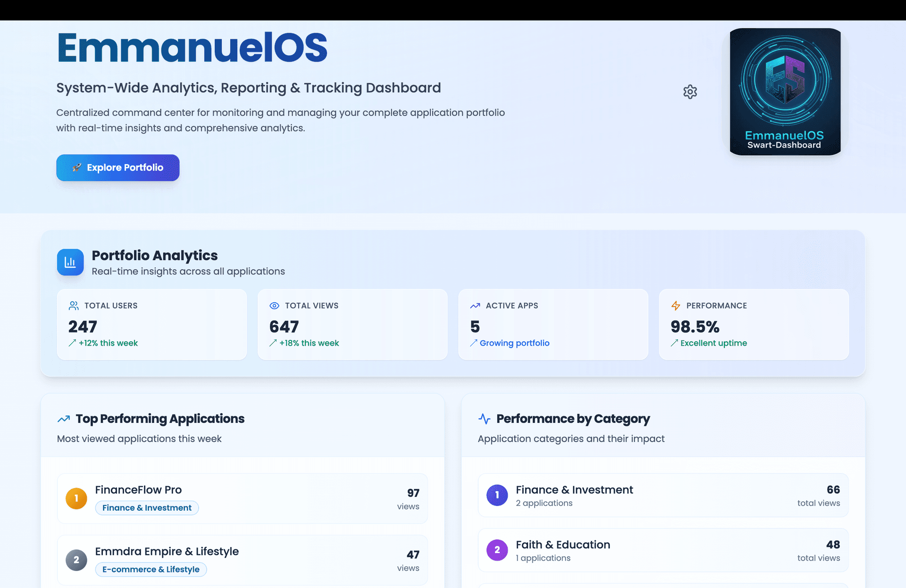Select the Finance & Investment badge under FinanceFlow Pro
906x588 pixels.
[x=147, y=508]
